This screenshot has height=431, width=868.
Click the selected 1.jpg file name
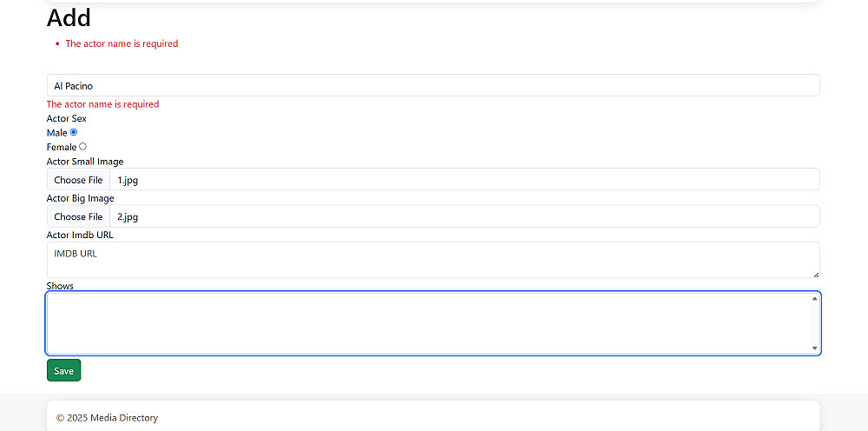[x=128, y=180]
